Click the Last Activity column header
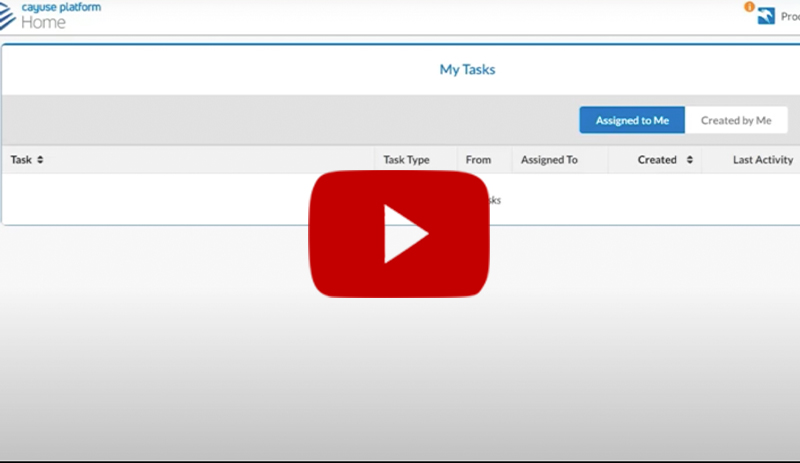 pos(762,160)
